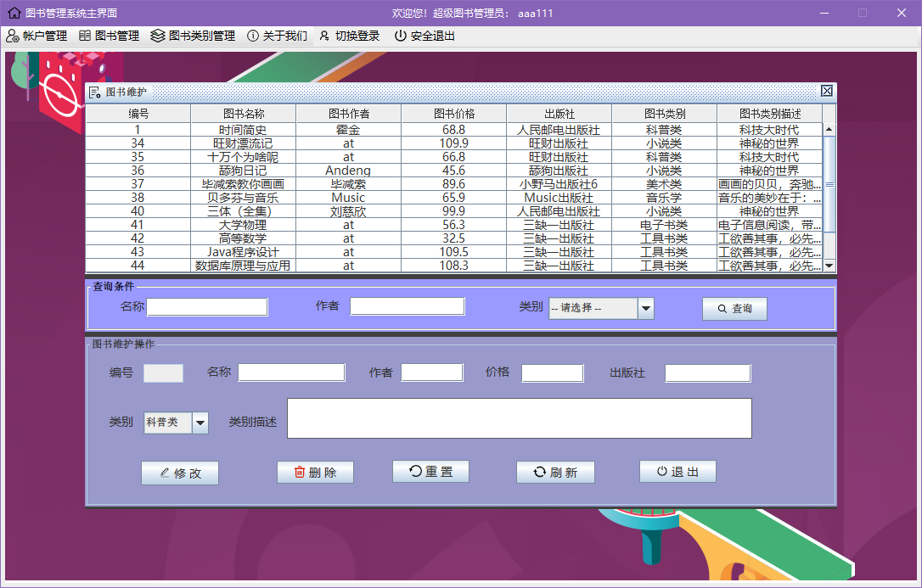Screen dimensions: 922x588
Task: Click the price cell 108.3
Action: [x=454, y=265]
